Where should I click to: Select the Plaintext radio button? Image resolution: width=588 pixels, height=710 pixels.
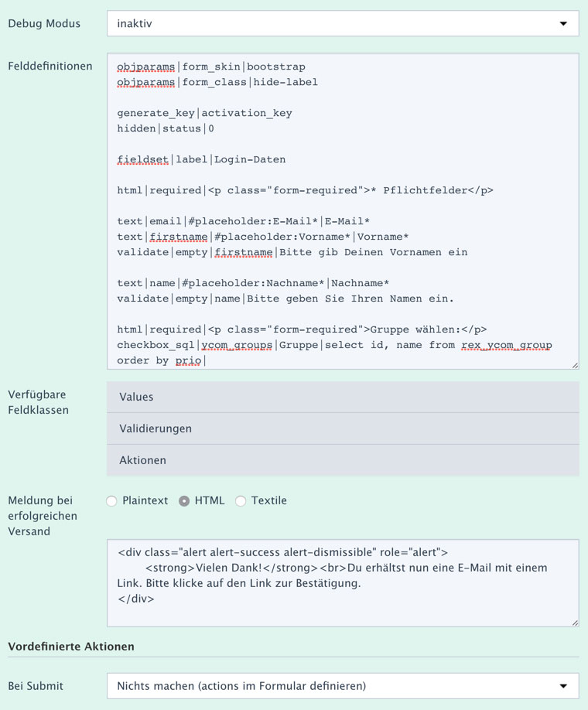[x=112, y=501]
